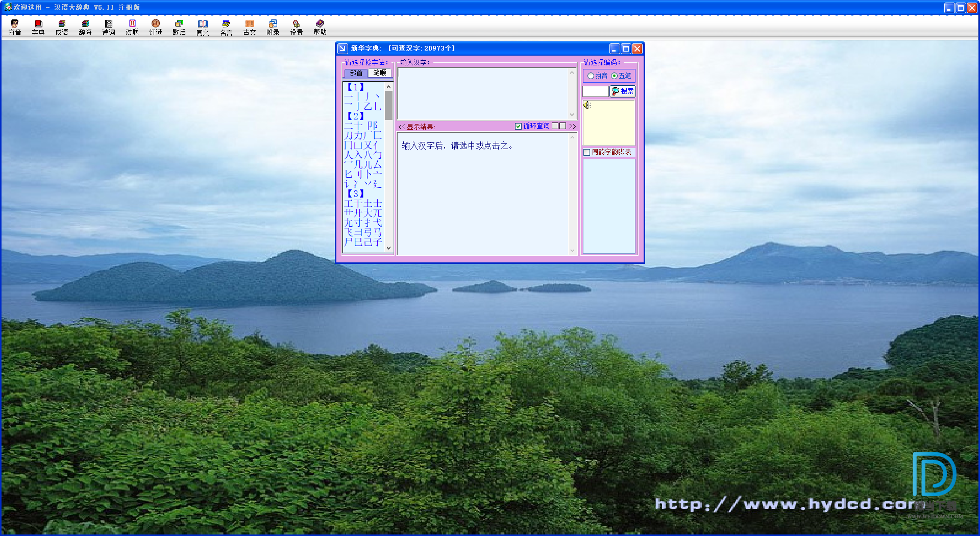Click the input area scroll down arrow

pyautogui.click(x=572, y=115)
